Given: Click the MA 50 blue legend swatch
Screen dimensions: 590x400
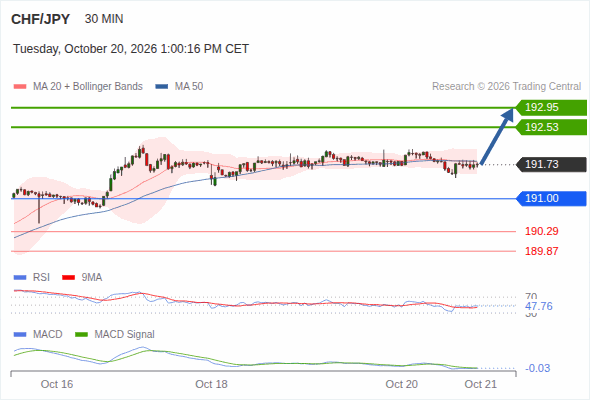Looking at the screenshot, I should pyautogui.click(x=162, y=87).
